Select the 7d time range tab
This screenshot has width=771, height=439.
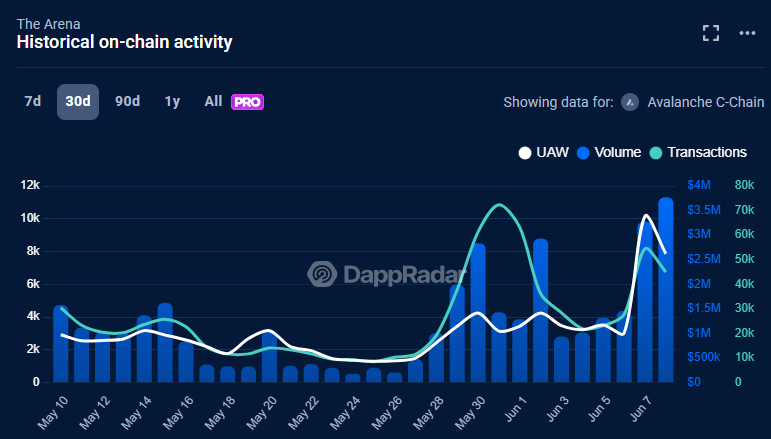[x=33, y=102]
